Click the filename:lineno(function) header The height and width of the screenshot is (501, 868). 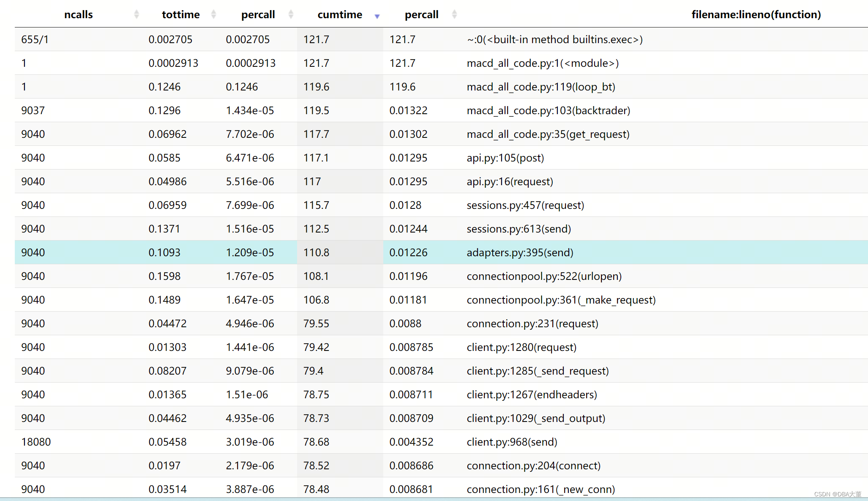click(x=756, y=14)
